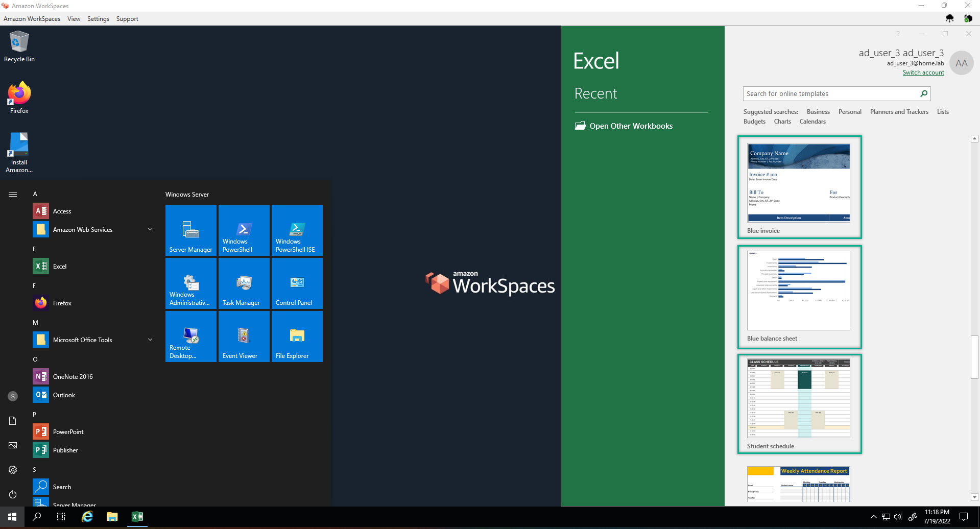This screenshot has height=529, width=980.
Task: Click Open Other Workbooks in Excel
Action: (631, 126)
